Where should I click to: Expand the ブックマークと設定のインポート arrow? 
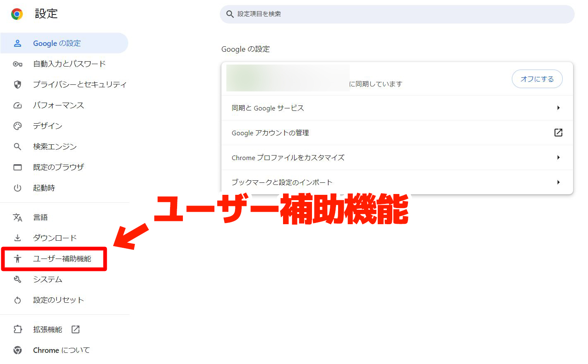click(x=558, y=182)
